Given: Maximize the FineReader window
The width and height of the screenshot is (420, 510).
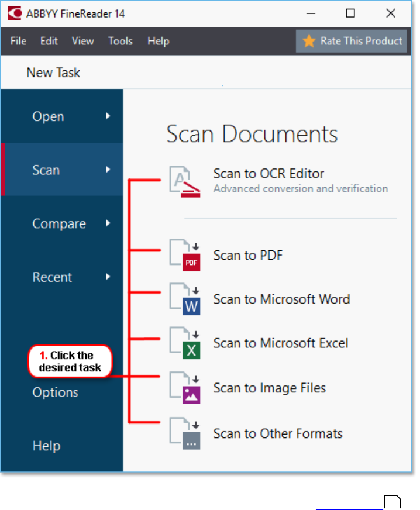Looking at the screenshot, I should [350, 13].
